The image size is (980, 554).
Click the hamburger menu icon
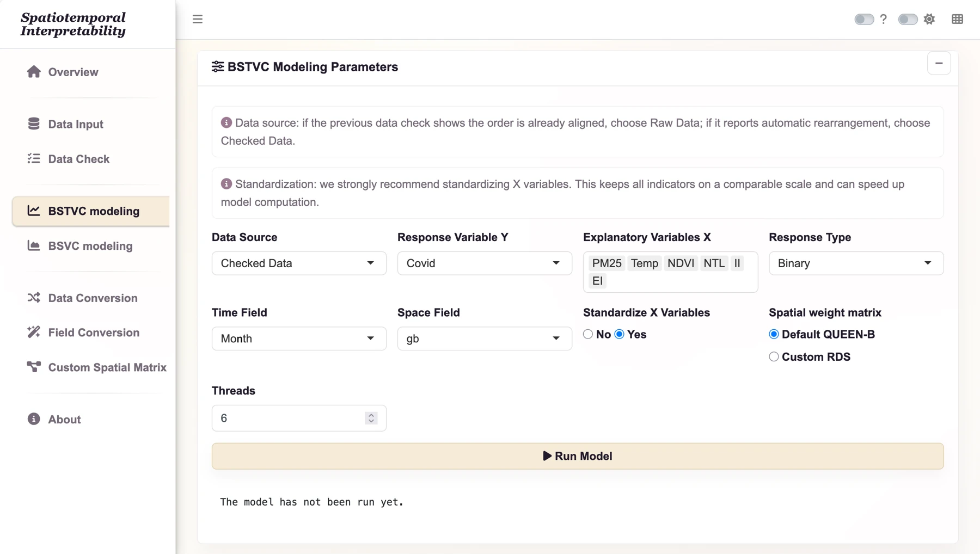198,20
